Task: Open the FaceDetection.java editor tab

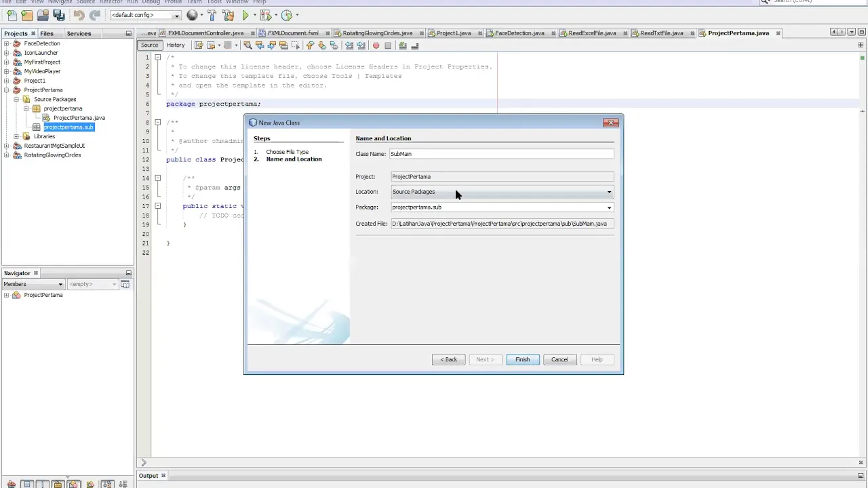Action: pos(519,33)
